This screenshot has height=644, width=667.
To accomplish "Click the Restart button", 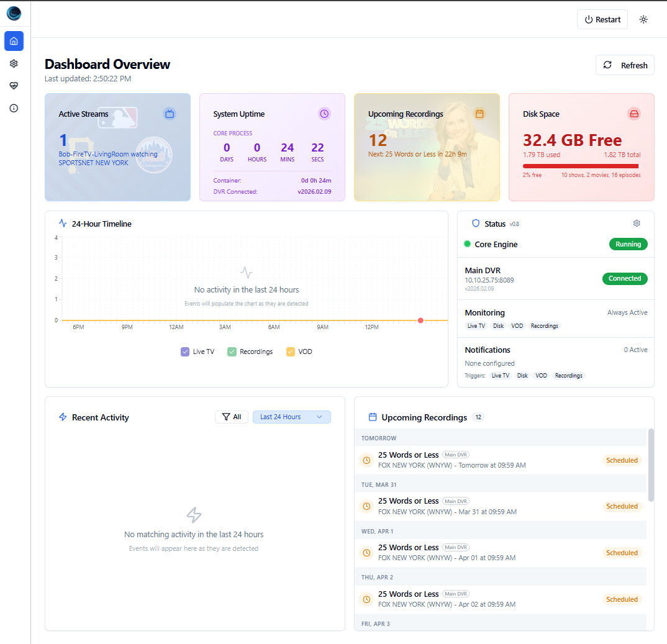I will tap(602, 19).
